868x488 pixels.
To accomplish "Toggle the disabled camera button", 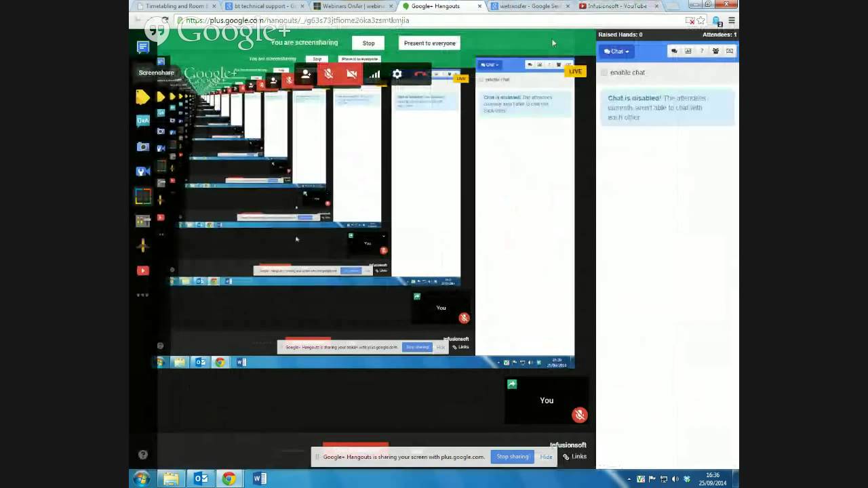I will [351, 75].
